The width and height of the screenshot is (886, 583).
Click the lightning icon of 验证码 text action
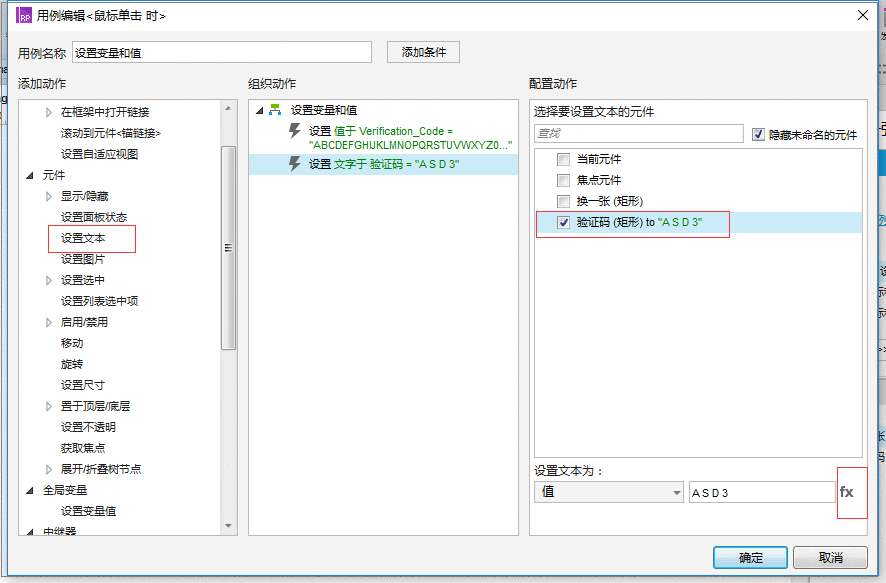pos(294,164)
